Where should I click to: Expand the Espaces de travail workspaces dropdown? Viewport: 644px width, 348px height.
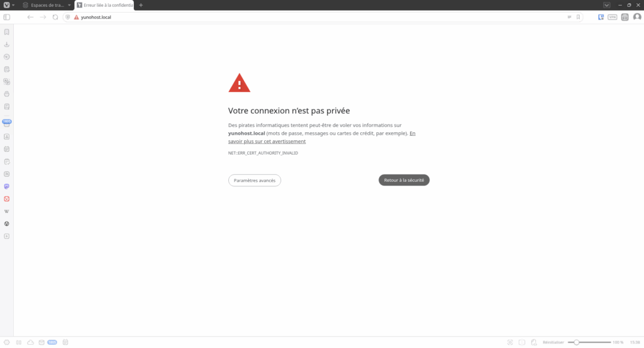(47, 5)
